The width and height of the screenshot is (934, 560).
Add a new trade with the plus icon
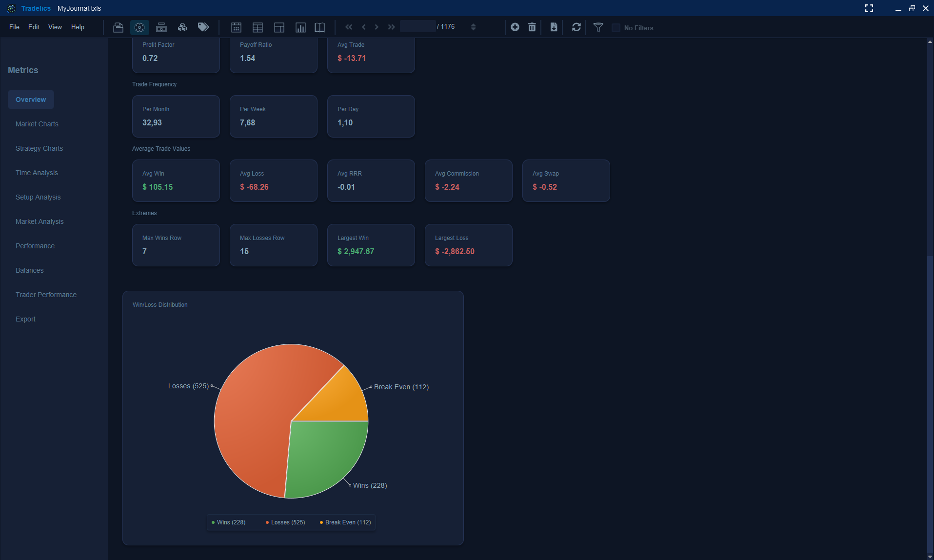tap(515, 27)
